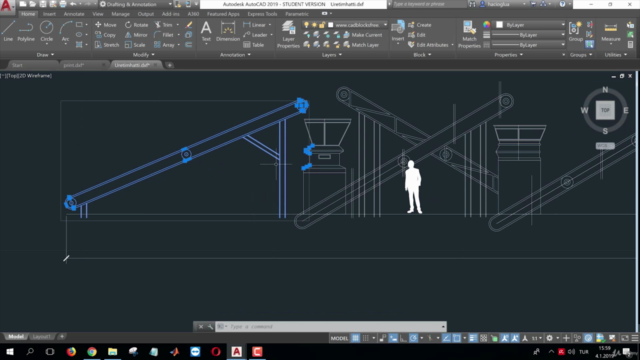Click the Linear dimension button

tap(255, 25)
